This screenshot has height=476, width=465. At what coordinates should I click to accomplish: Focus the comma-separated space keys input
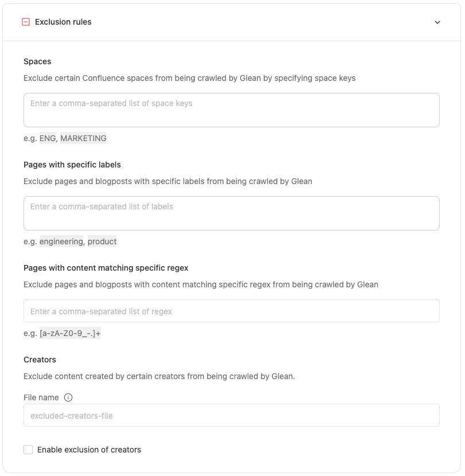[231, 110]
